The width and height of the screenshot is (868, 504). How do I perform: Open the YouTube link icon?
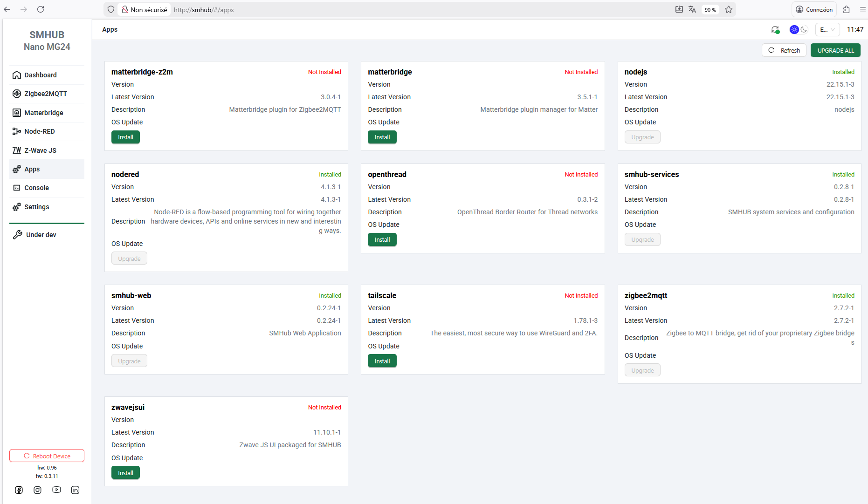coord(56,490)
